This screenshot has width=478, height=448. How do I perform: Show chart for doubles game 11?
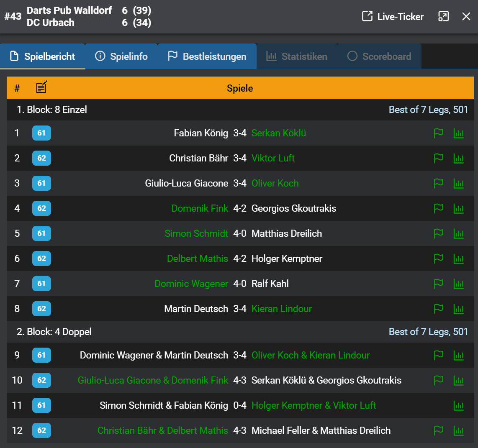click(459, 405)
